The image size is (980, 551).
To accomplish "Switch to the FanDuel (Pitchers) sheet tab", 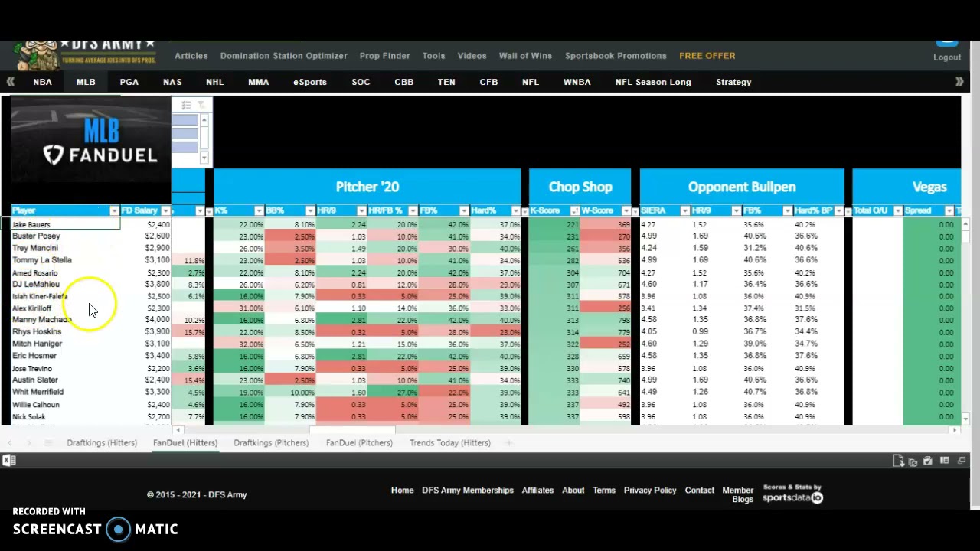I will click(359, 443).
